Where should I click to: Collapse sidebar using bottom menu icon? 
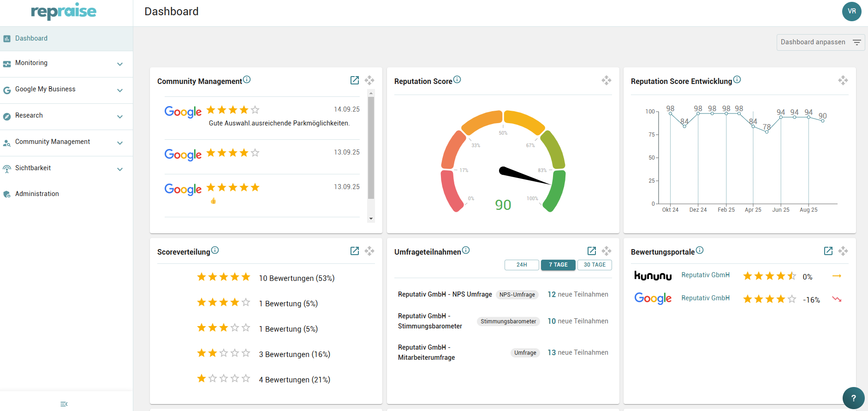click(x=64, y=404)
